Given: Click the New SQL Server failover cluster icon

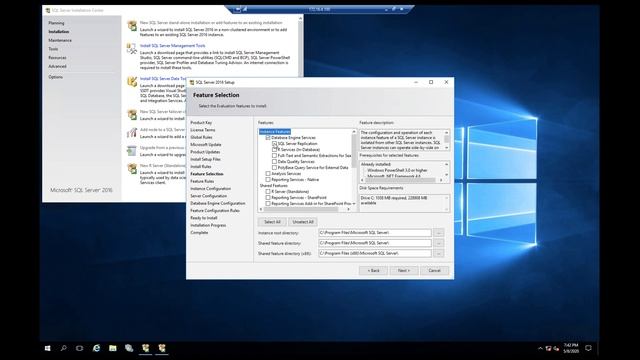Looking at the screenshot, I should pyautogui.click(x=131, y=115).
